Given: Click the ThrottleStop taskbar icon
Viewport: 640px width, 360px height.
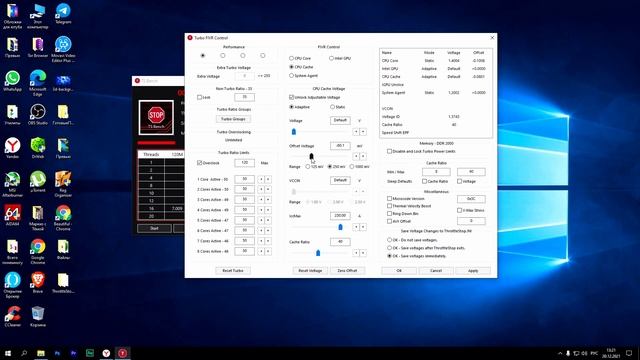Looking at the screenshot, I should click(x=122, y=353).
